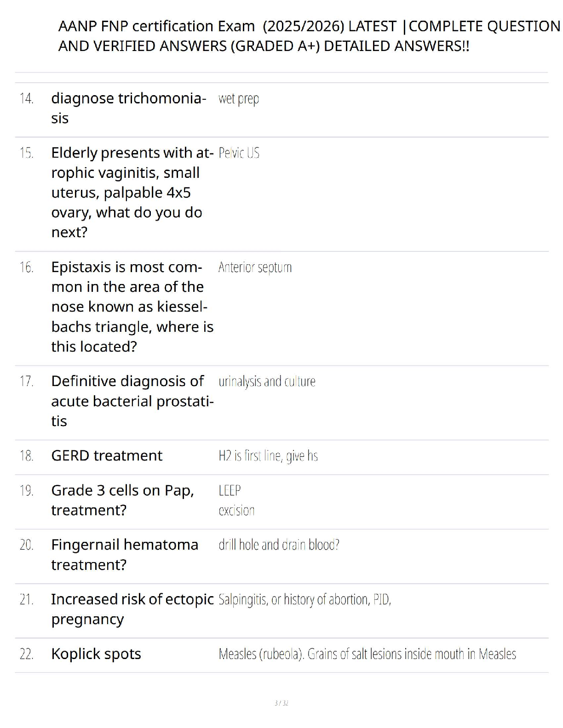The width and height of the screenshot is (563, 728).
Task: Click the page number 3 / 32 footer
Action: click(281, 703)
